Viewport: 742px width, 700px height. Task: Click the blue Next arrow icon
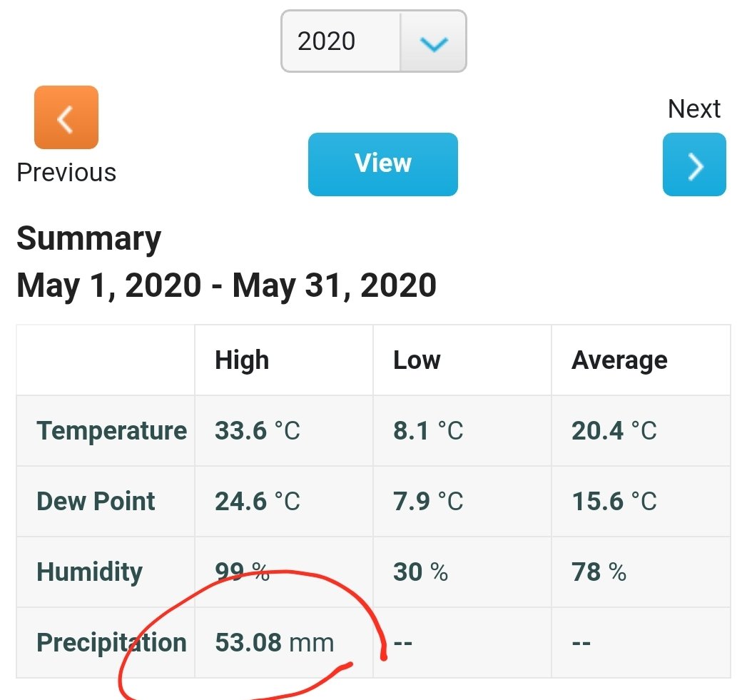[x=694, y=164]
